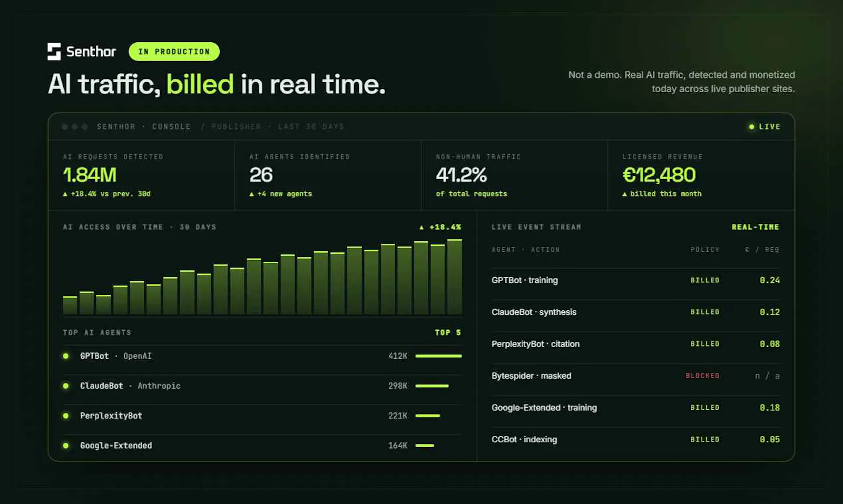Click the 41.2% non-human traffic value
This screenshot has height=504, width=843.
(x=461, y=175)
